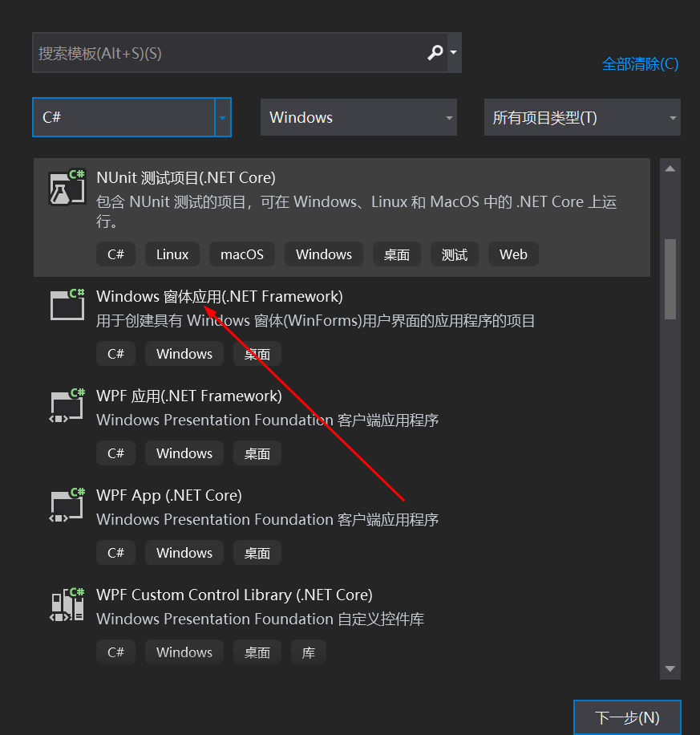Select WPF App (.NET Core) title

(x=168, y=495)
